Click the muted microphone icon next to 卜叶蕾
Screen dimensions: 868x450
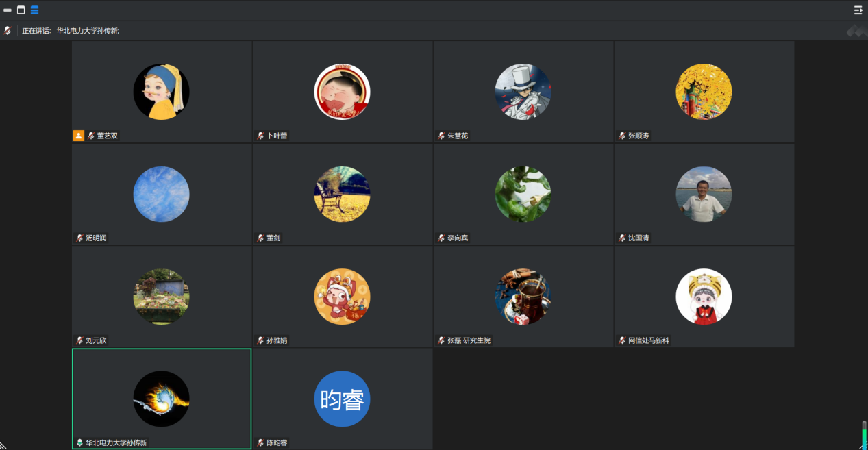[x=260, y=136]
